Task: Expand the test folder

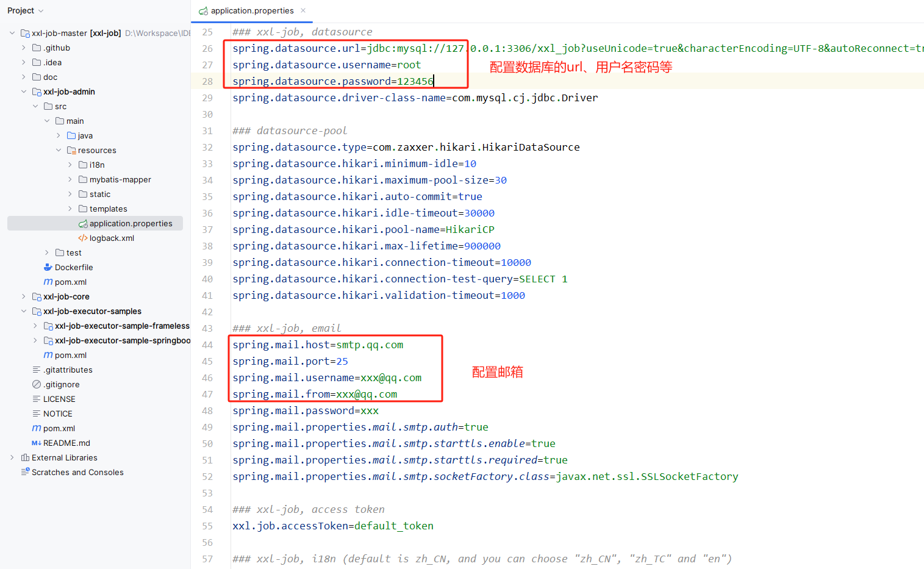Action: tap(47, 252)
